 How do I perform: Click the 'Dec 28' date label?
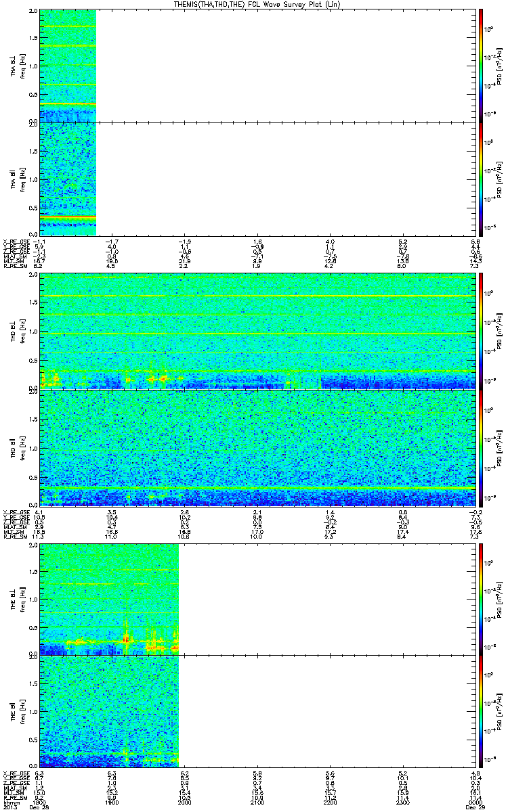click(40, 809)
